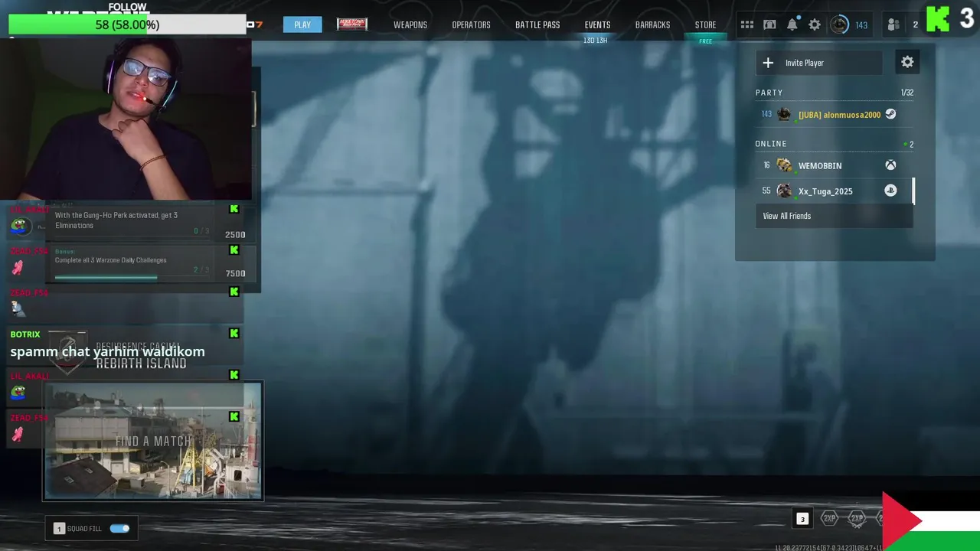Screen dimensions: 980x551
Task: Open the grid quick-menu icon
Action: pos(746,24)
